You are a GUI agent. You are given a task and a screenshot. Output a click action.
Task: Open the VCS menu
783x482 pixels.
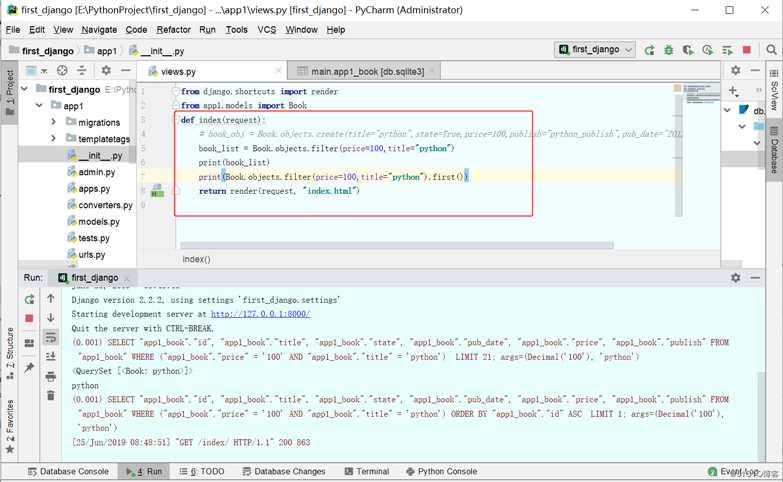click(x=267, y=29)
